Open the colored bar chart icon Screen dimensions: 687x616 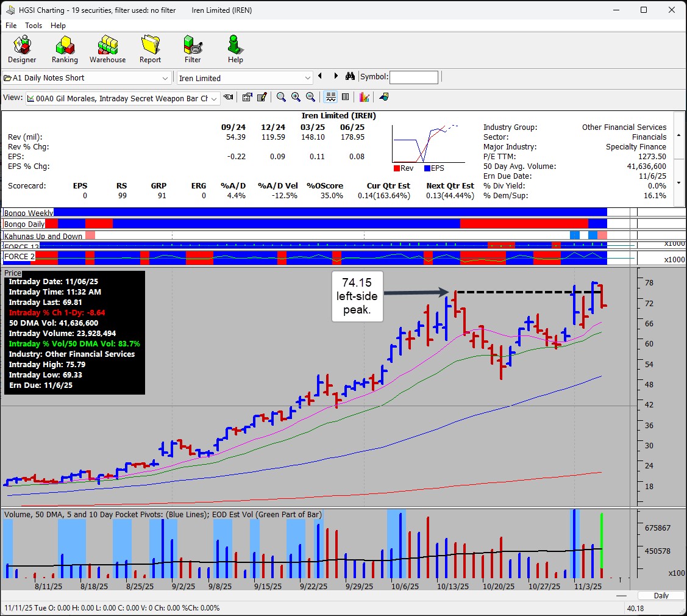[365, 98]
